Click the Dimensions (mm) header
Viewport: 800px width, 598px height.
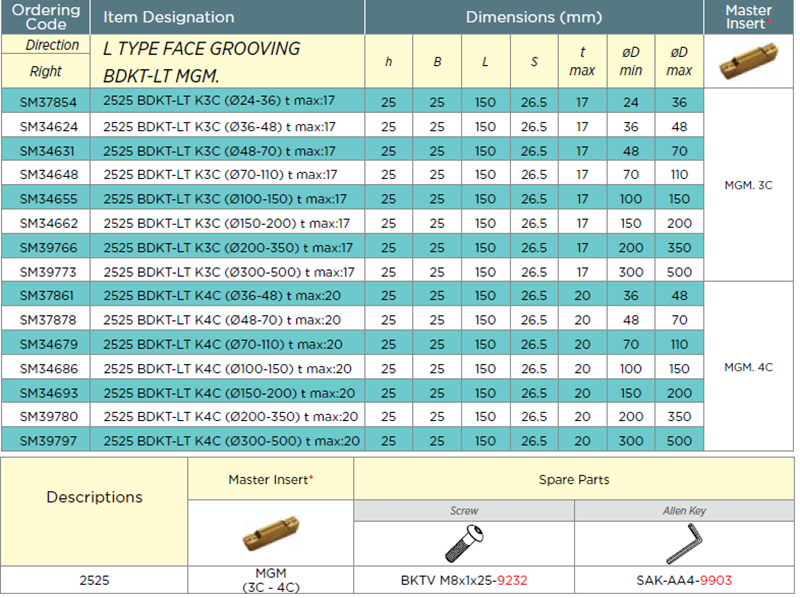pos(534,17)
